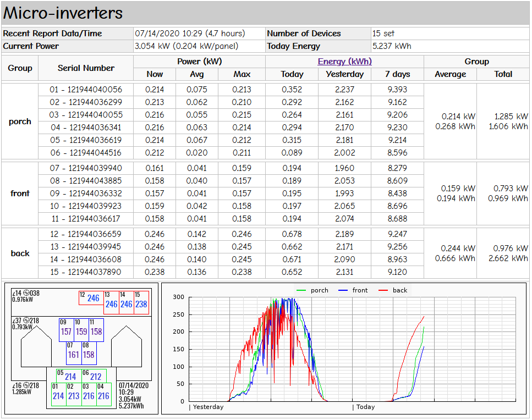This screenshot has width=532, height=420.
Task: Click the tilt angle icon next to 14
Action: [x=14, y=293]
